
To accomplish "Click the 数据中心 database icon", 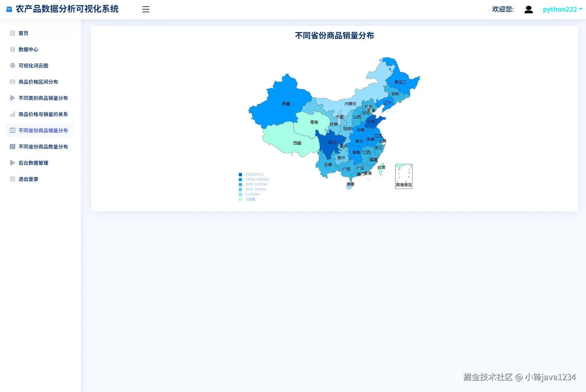I will [x=13, y=49].
